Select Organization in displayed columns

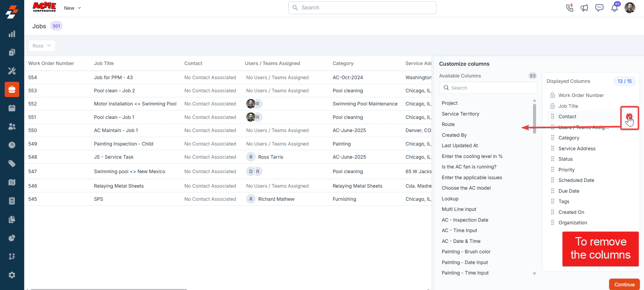tap(573, 223)
